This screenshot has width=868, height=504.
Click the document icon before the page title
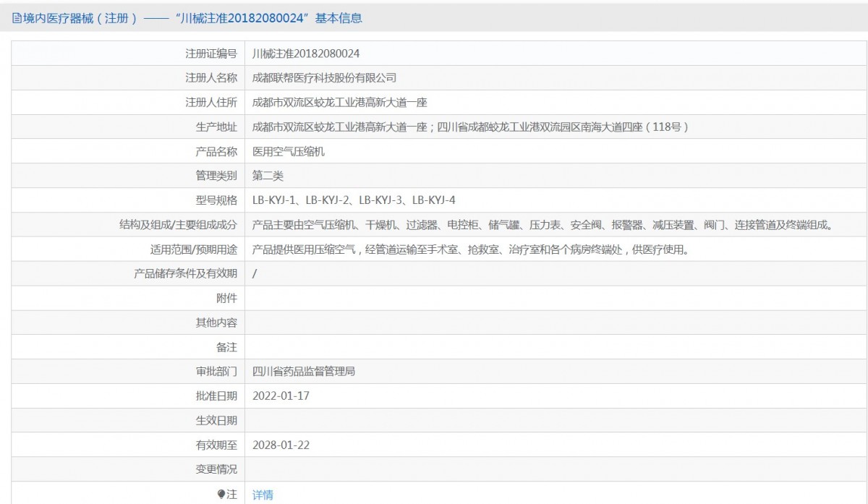click(x=17, y=19)
